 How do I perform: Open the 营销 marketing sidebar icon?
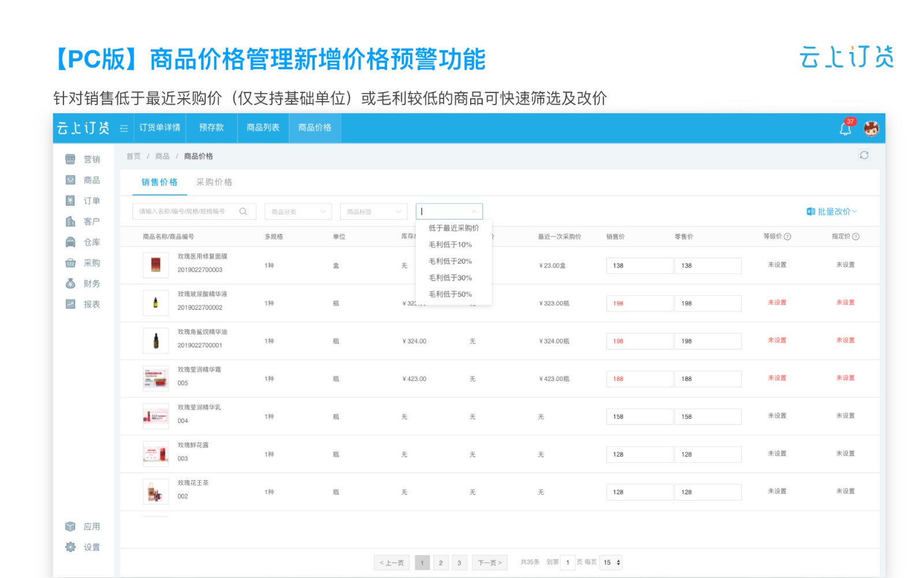click(70, 159)
